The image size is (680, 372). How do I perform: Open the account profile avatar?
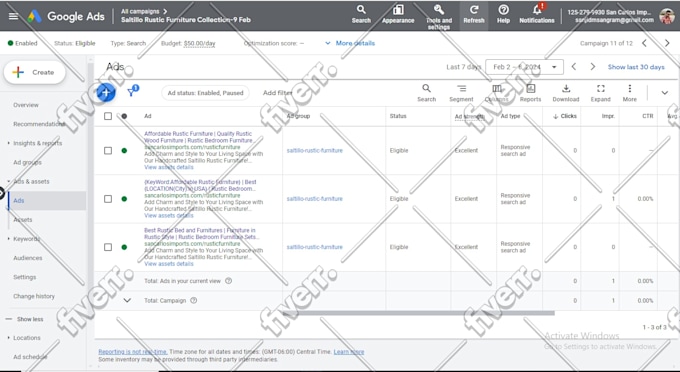click(x=667, y=16)
